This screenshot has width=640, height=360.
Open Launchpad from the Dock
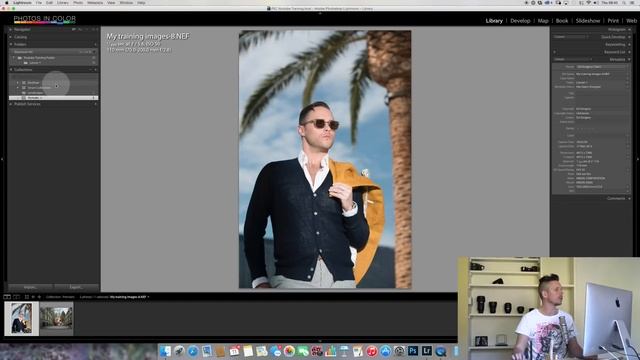click(179, 351)
